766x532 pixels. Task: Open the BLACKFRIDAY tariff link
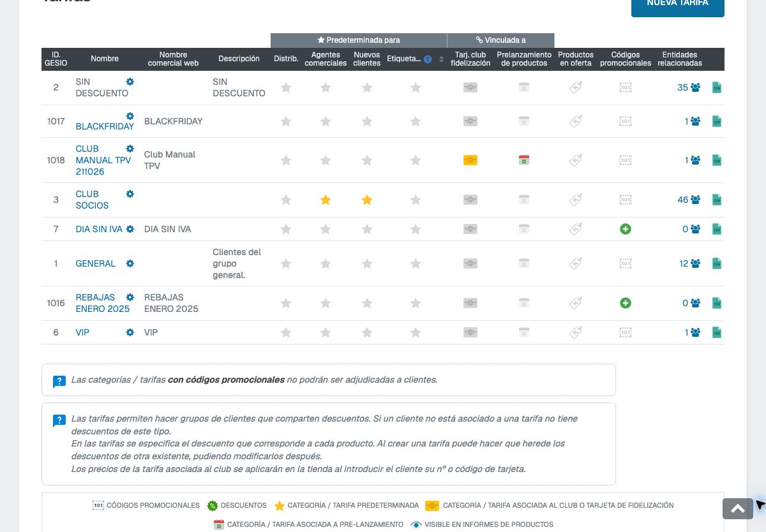[x=105, y=126]
